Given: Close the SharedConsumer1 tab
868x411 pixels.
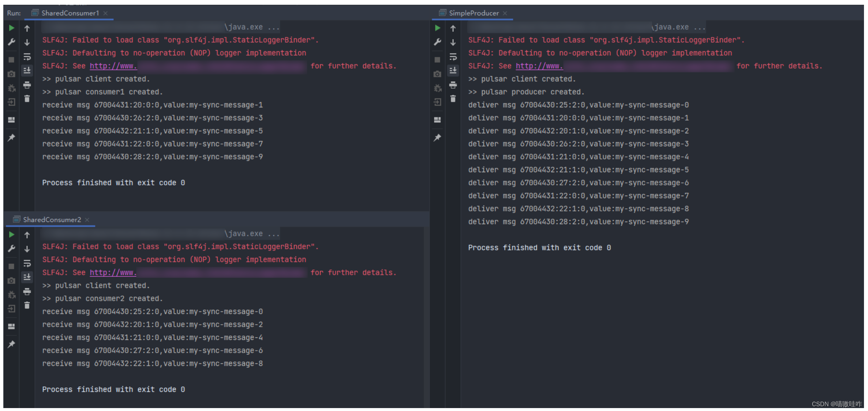Looking at the screenshot, I should pyautogui.click(x=105, y=13).
